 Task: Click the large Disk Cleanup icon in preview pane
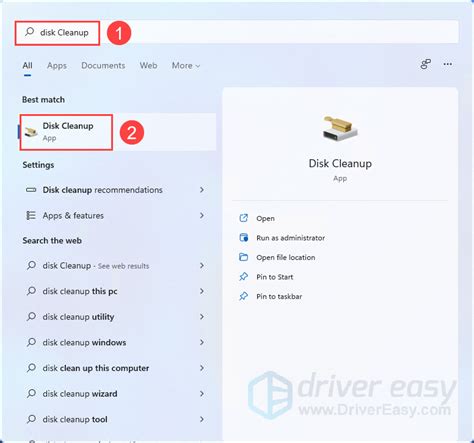340,129
